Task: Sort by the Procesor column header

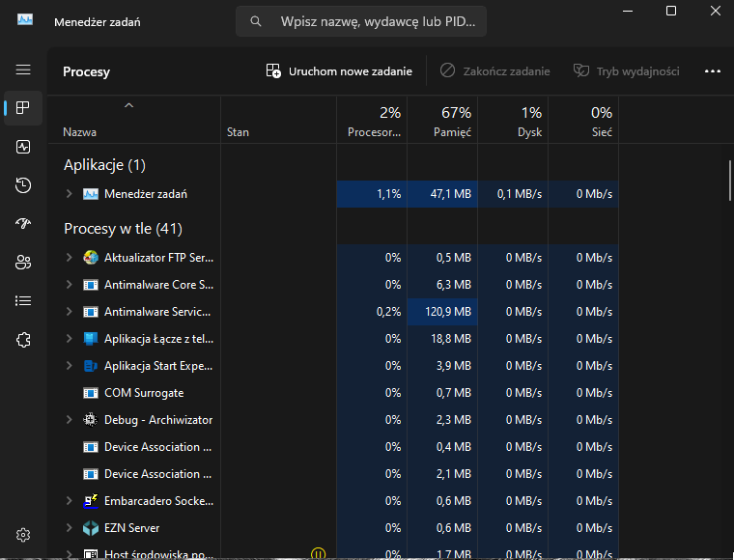Action: [x=372, y=121]
